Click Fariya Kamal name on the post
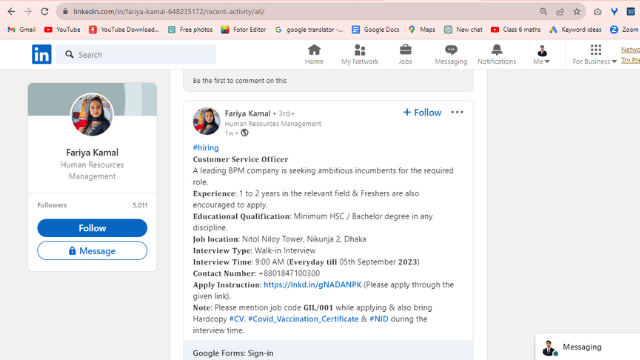The image size is (640, 360). pos(247,113)
